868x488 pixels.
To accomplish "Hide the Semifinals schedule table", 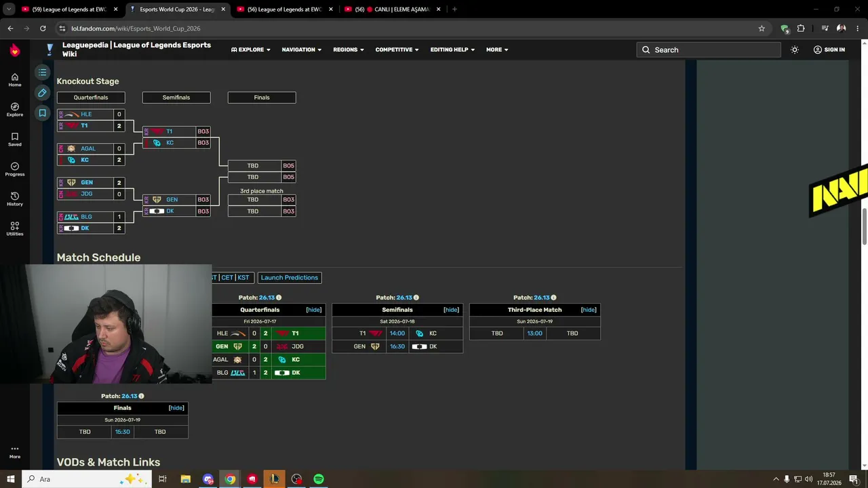I will [451, 310].
